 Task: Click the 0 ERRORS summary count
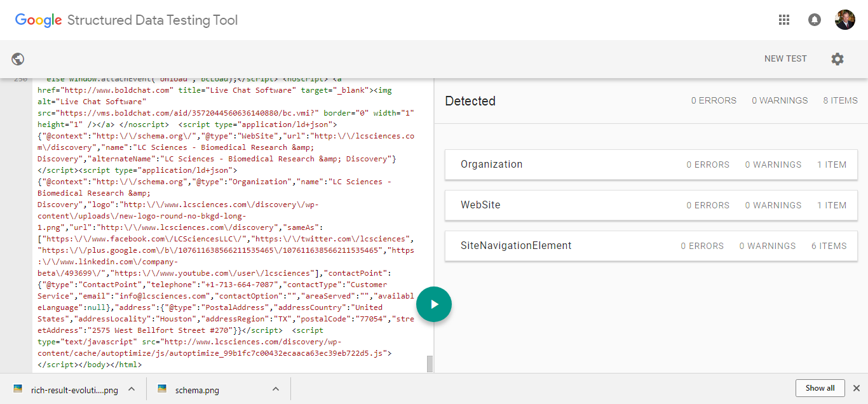(714, 100)
